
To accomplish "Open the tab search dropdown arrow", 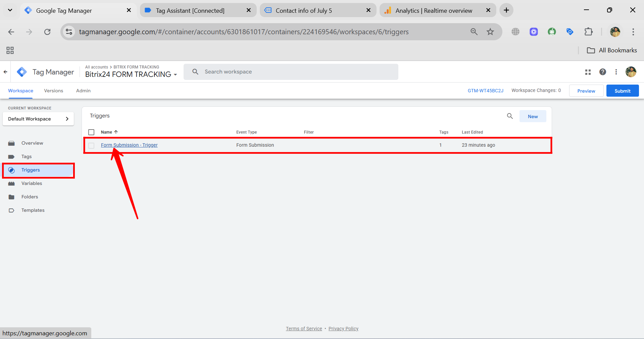I will 10,10.
